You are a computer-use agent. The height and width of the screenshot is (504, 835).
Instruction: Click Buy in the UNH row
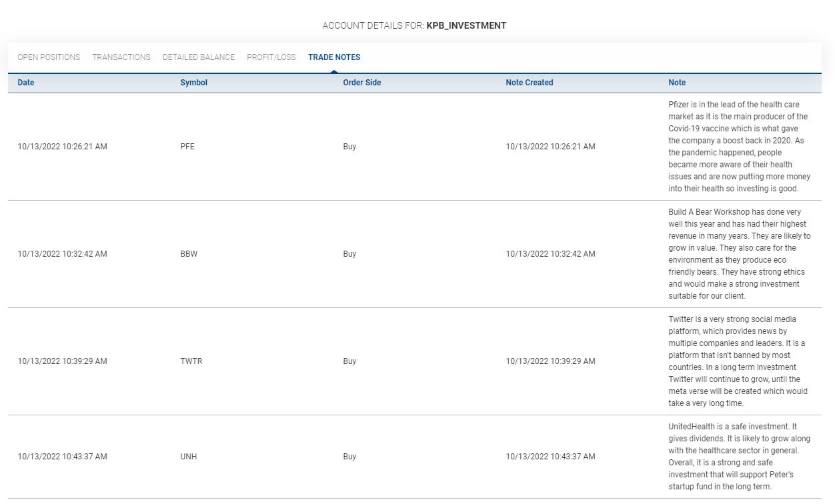(x=349, y=457)
